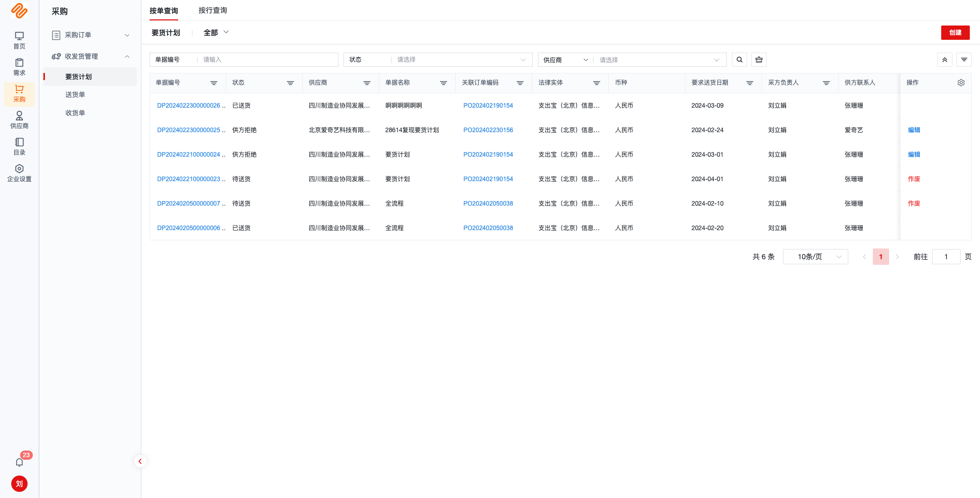
Task: Click the 前往 page number input
Action: (x=946, y=257)
